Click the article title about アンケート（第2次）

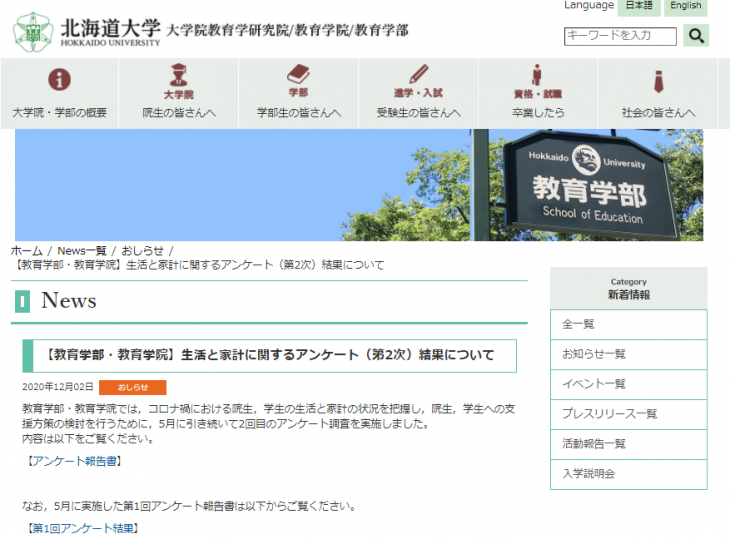pyautogui.click(x=270, y=355)
